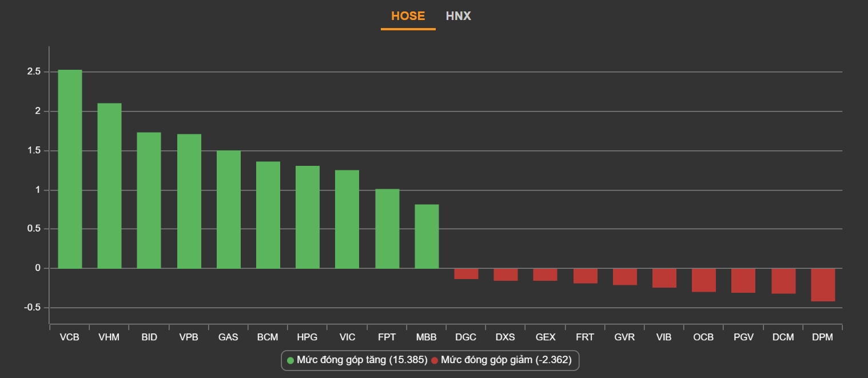
Task: Select the HPG green bar
Action: [x=307, y=217]
